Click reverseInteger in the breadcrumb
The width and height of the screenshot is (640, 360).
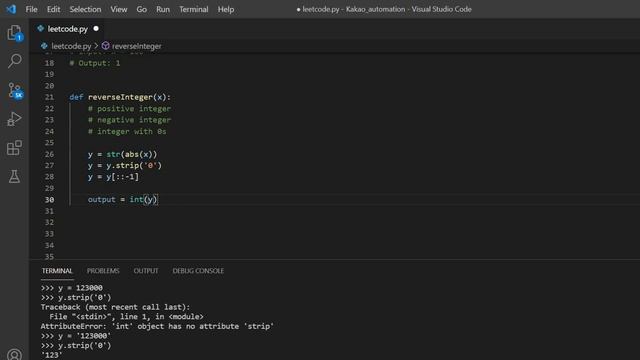coord(136,46)
